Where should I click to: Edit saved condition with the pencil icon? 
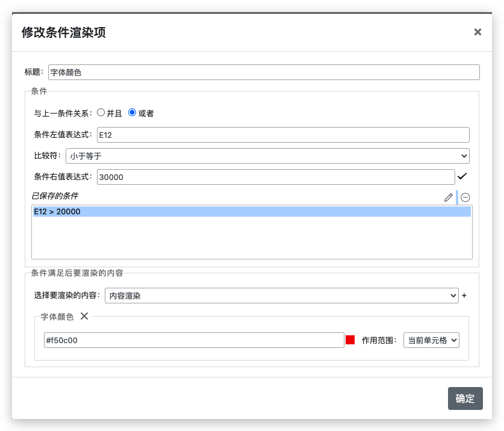[449, 197]
